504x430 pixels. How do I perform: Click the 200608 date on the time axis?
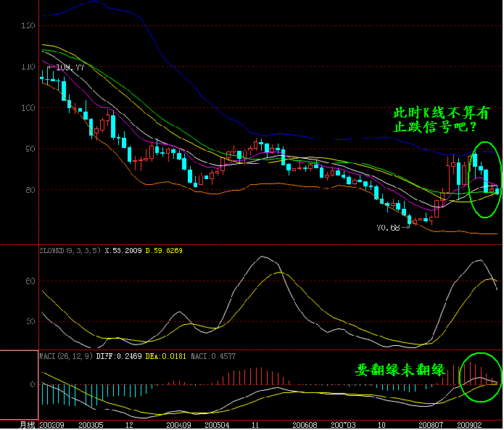click(305, 425)
